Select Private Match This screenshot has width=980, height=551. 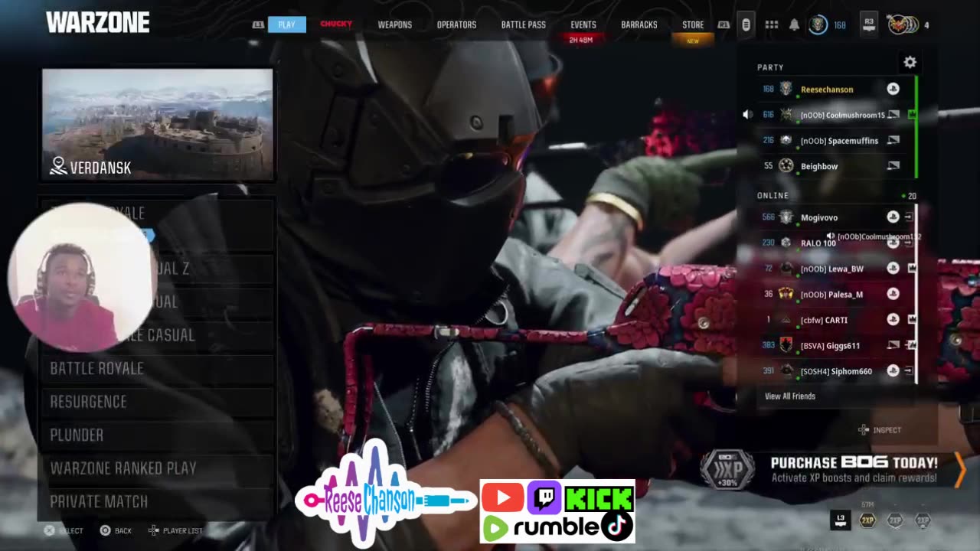tap(157, 501)
